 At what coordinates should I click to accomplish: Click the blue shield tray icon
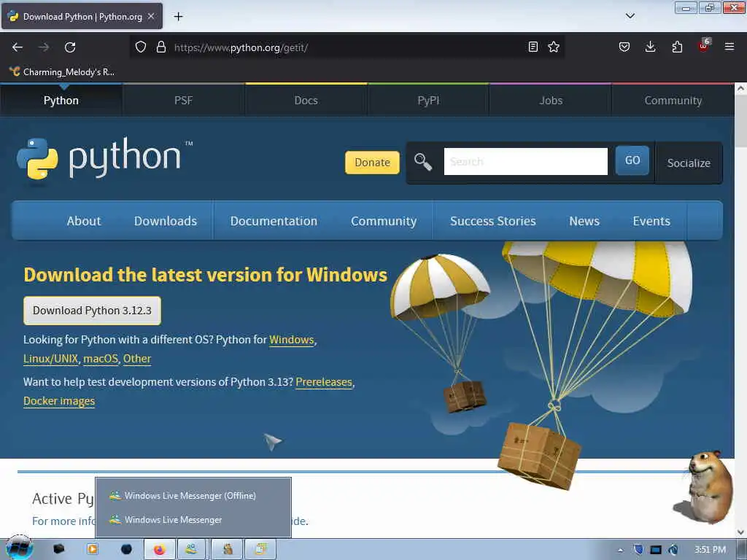(638, 550)
